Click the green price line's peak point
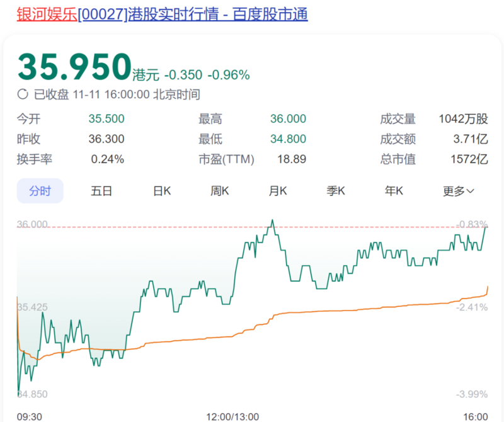 click(x=272, y=220)
